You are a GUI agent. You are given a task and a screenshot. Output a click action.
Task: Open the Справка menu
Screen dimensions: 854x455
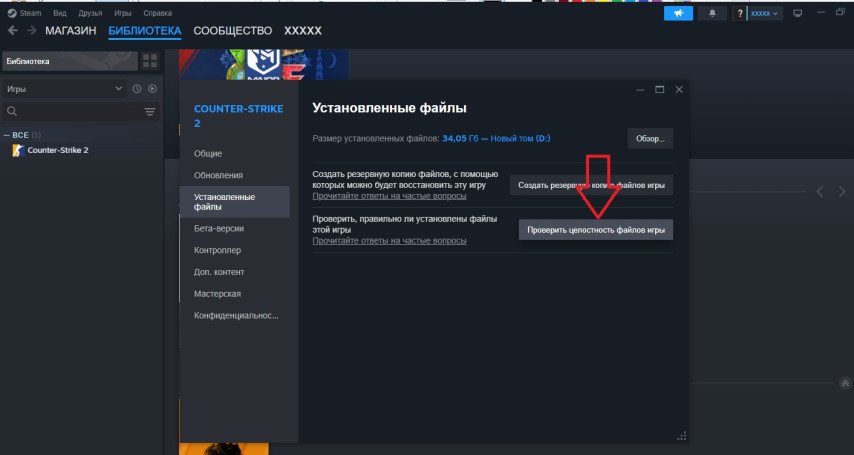click(x=157, y=13)
